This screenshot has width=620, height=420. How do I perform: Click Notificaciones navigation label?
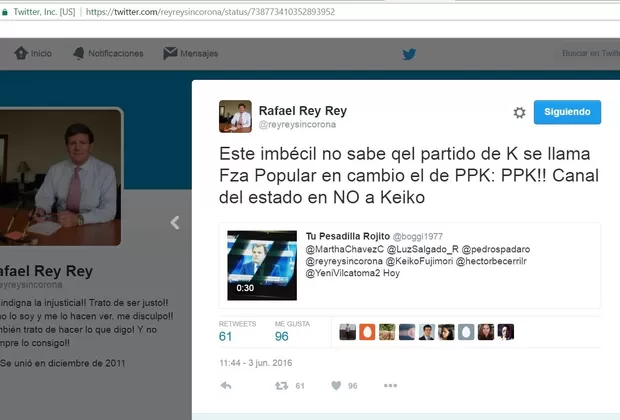116,53
